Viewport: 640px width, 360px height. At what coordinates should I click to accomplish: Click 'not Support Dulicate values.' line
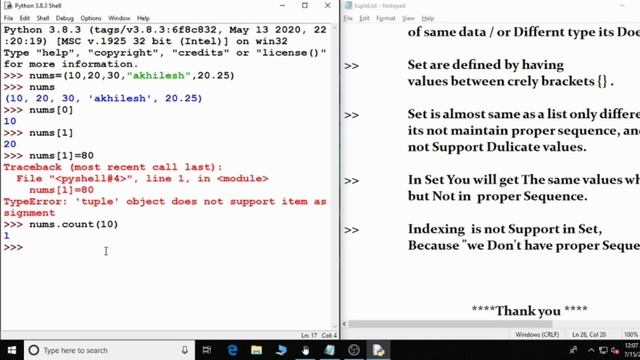[x=497, y=147]
